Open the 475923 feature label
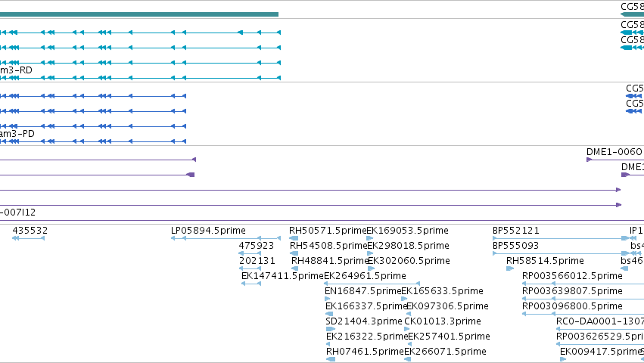The height and width of the screenshot is (363, 644). 257,246
